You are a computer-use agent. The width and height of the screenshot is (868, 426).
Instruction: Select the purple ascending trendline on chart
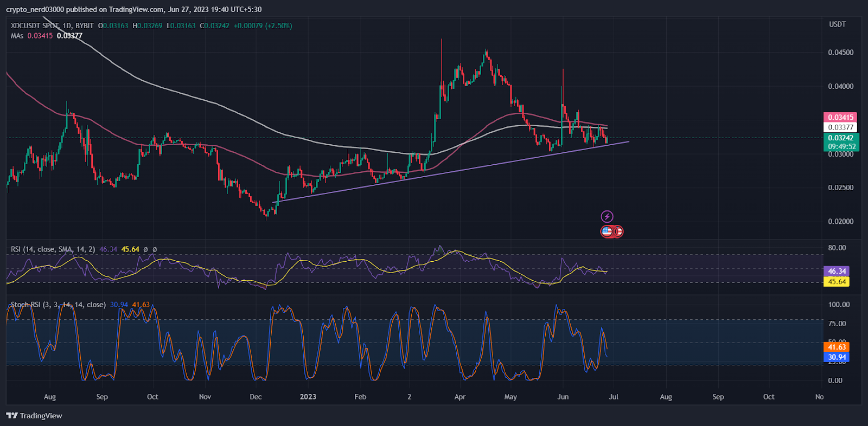point(450,172)
